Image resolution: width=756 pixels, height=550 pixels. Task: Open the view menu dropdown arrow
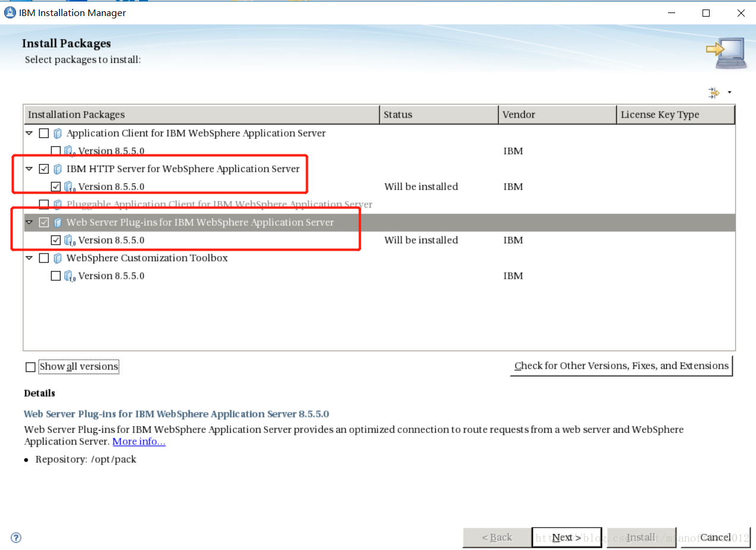pos(729,93)
